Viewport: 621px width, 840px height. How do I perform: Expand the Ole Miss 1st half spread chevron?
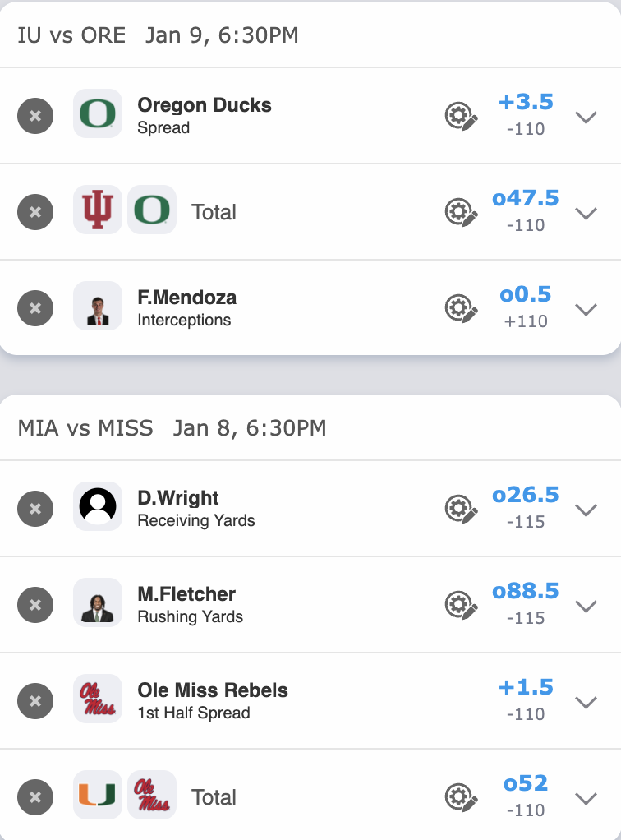586,702
